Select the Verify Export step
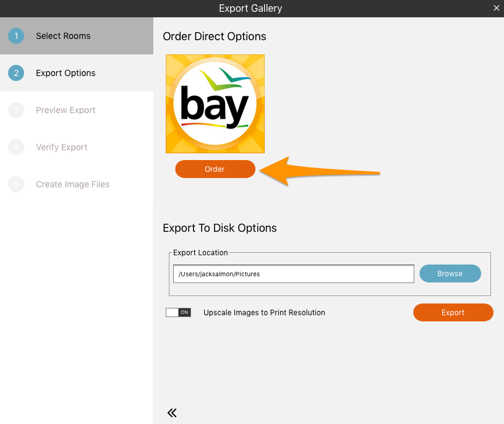This screenshot has height=424, width=504. point(77,147)
